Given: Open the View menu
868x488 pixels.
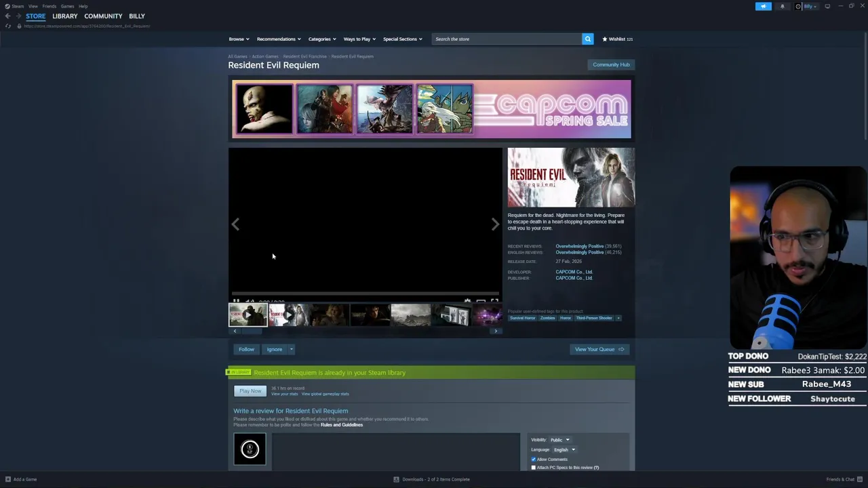Looking at the screenshot, I should click(x=33, y=6).
